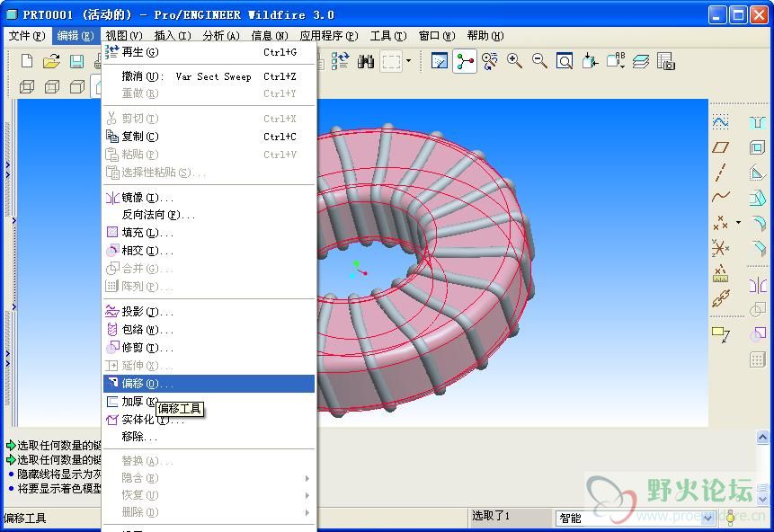This screenshot has width=774, height=532.
Task: Click the chain link reference icon
Action: (721, 298)
